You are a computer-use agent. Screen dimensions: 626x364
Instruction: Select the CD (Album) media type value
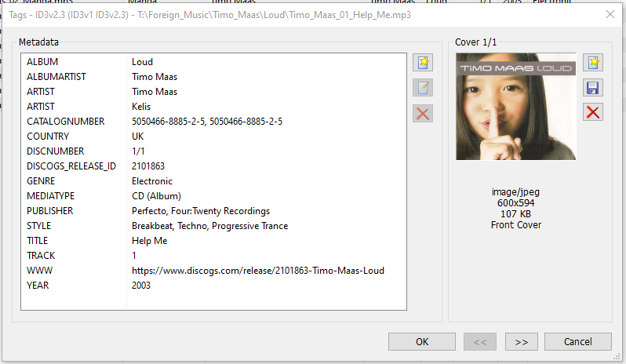pos(157,196)
